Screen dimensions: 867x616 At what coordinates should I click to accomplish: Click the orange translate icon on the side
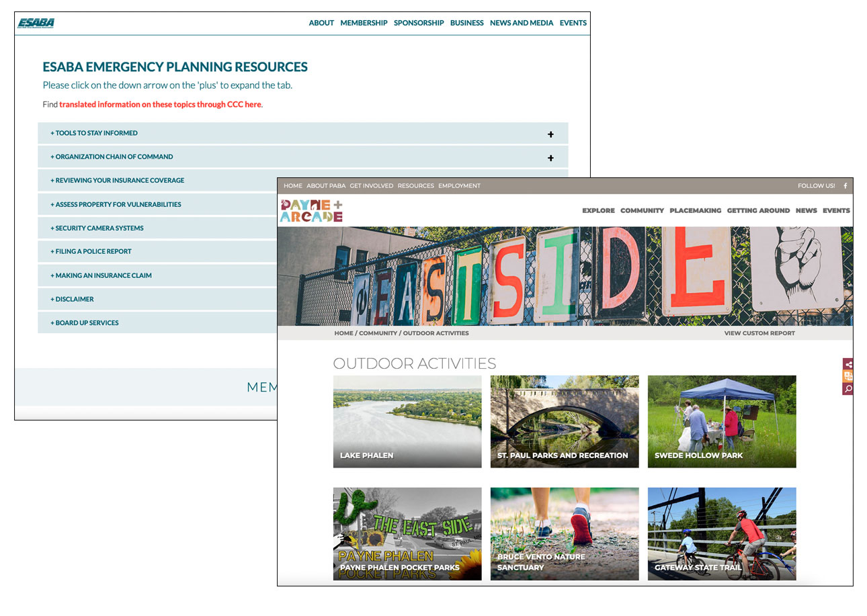(848, 376)
